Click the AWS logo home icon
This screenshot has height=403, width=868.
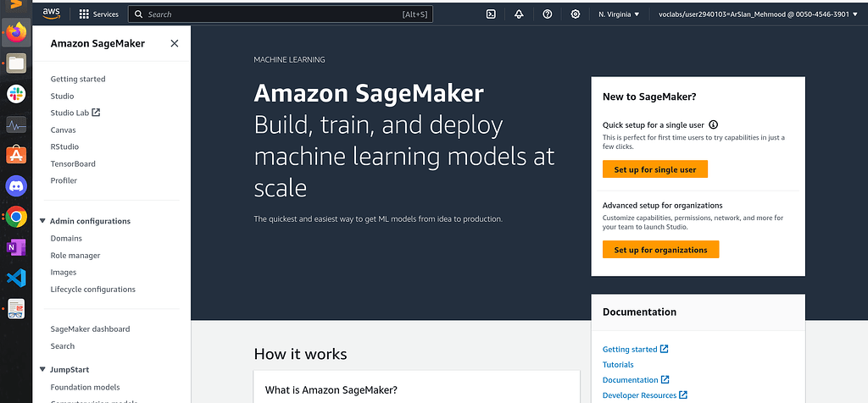point(53,14)
